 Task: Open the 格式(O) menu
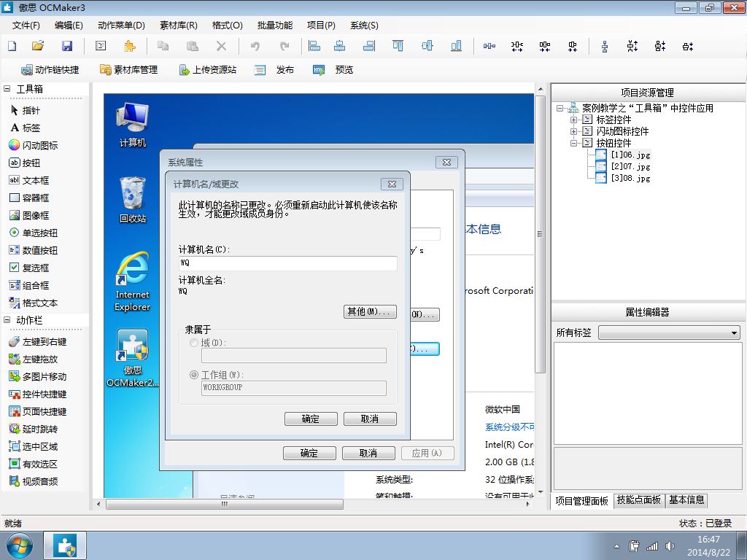[228, 26]
